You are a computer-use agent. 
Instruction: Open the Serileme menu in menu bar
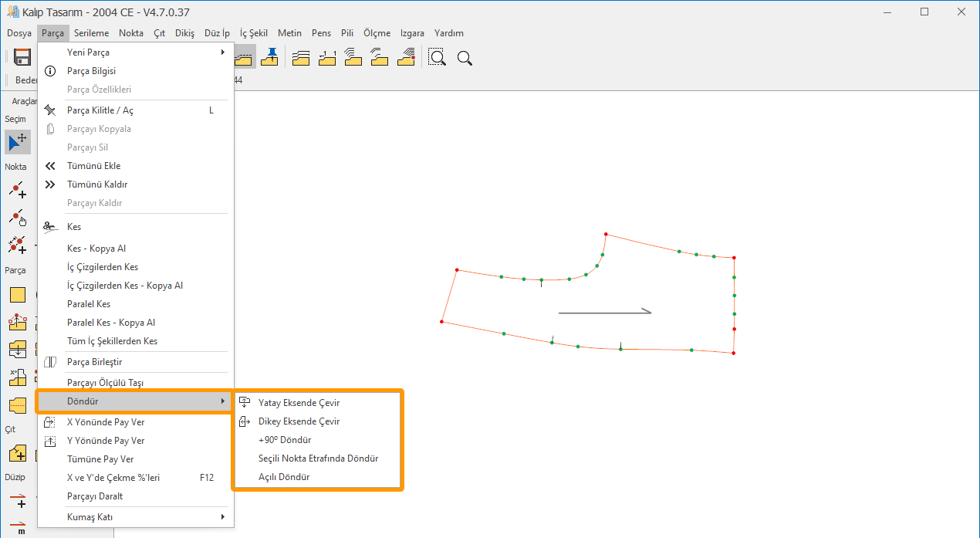tap(92, 33)
